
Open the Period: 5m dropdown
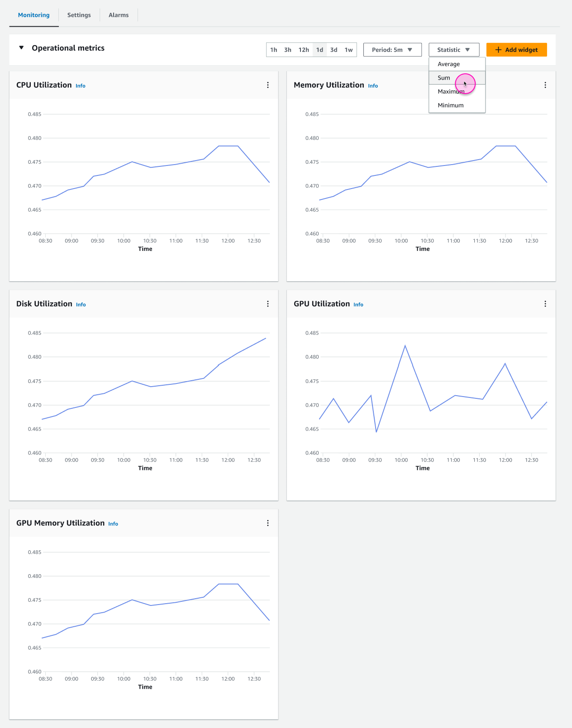pos(392,50)
